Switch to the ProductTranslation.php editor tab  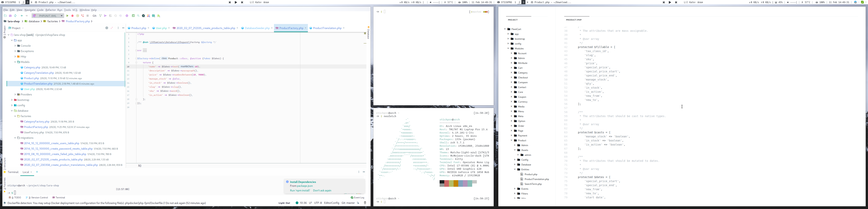tap(327, 28)
